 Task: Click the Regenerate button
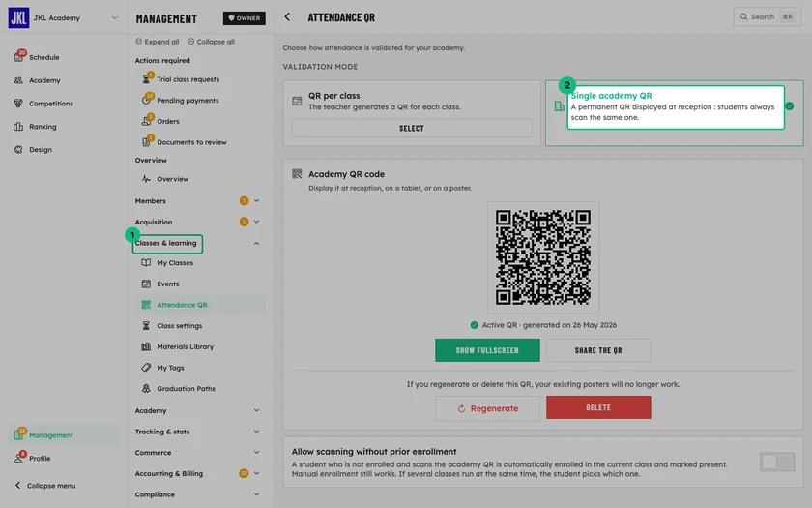coord(487,408)
